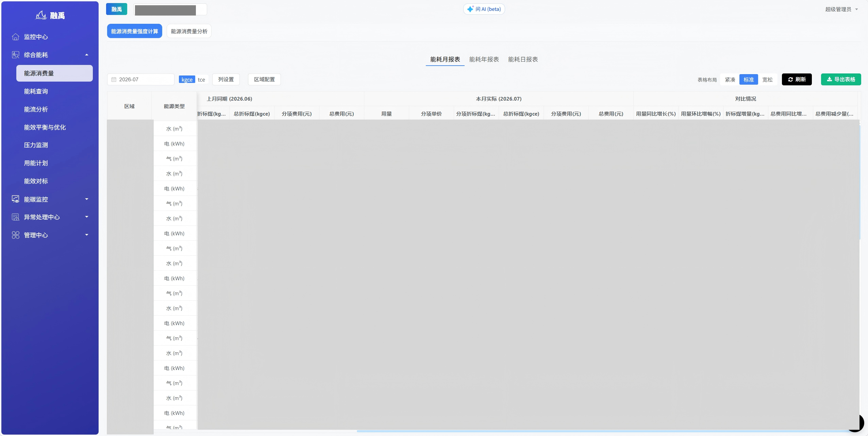Click the 刷新 refresh button
The image size is (868, 436).
pyautogui.click(x=797, y=79)
